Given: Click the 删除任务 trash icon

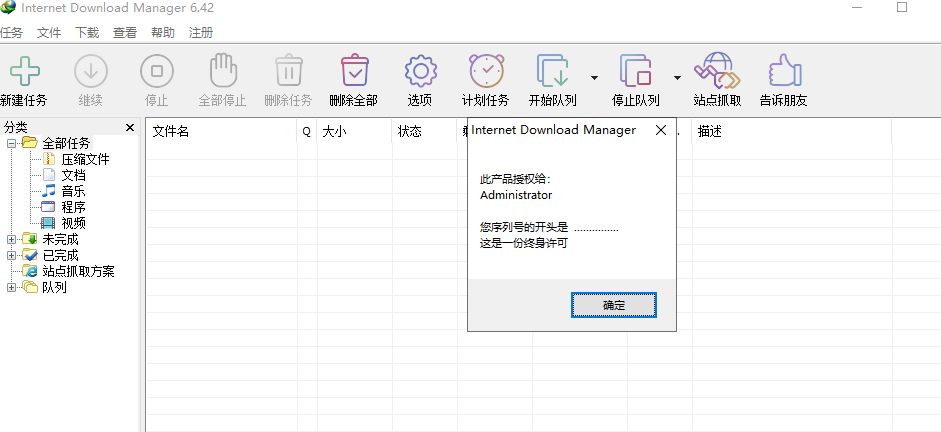Looking at the screenshot, I should [289, 70].
